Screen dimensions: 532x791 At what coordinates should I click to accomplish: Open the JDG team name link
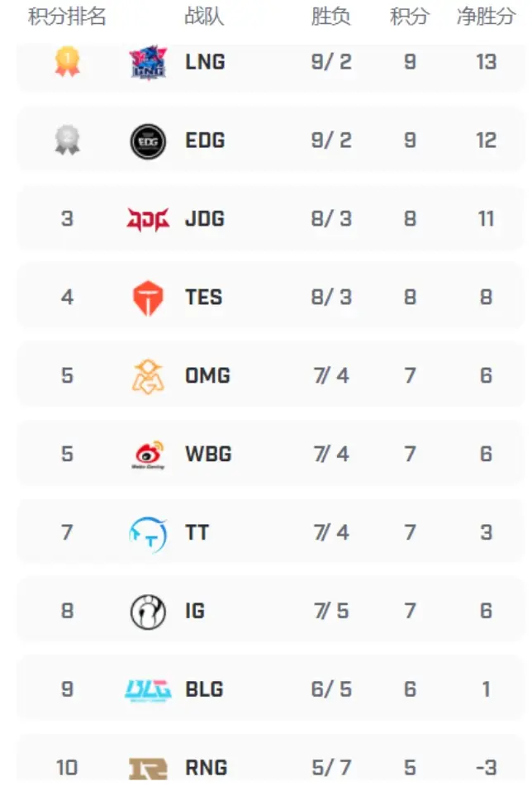pyautogui.click(x=205, y=219)
